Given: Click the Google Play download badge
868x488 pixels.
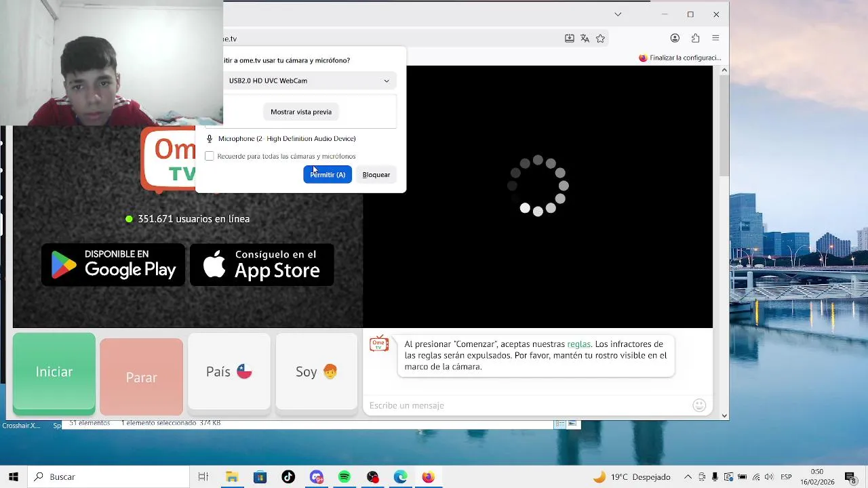Looking at the screenshot, I should pos(113,264).
